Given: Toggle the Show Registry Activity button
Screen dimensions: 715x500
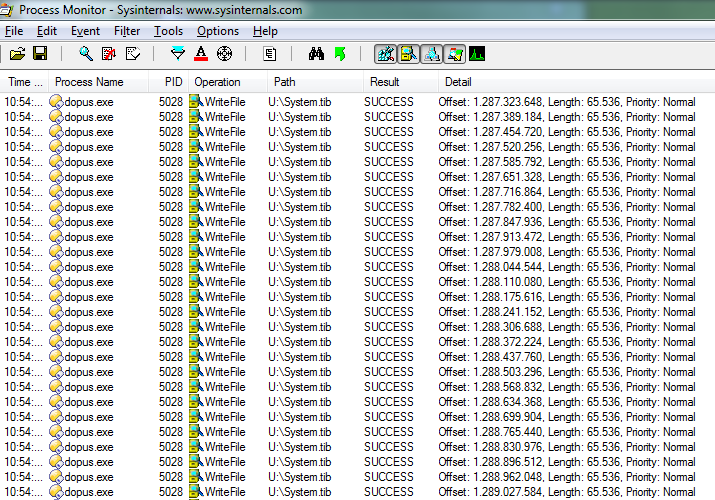Looking at the screenshot, I should pos(385,54).
